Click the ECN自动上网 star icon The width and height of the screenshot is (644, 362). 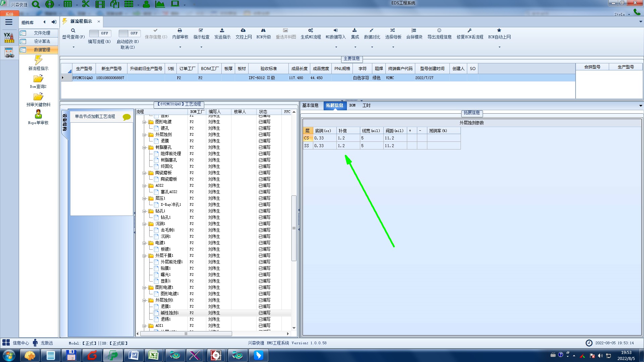coord(499,31)
